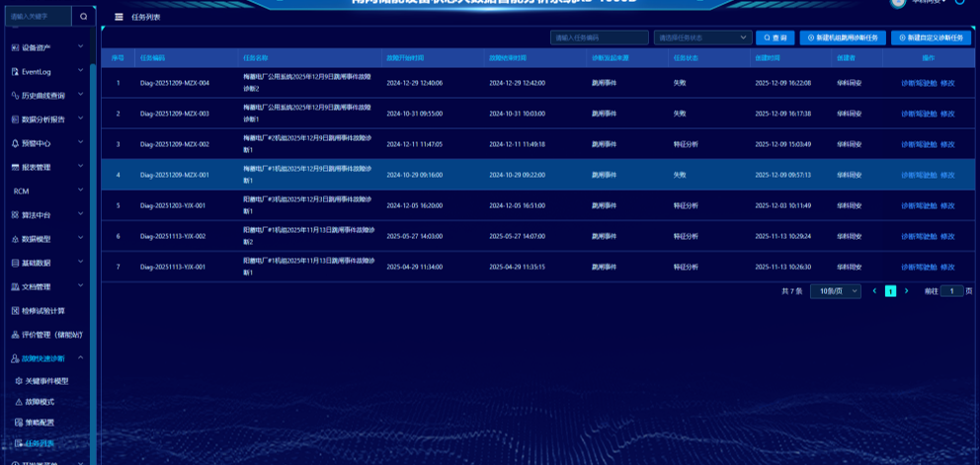Click 修改 for Diag-20251209-MZX-003

point(947,114)
